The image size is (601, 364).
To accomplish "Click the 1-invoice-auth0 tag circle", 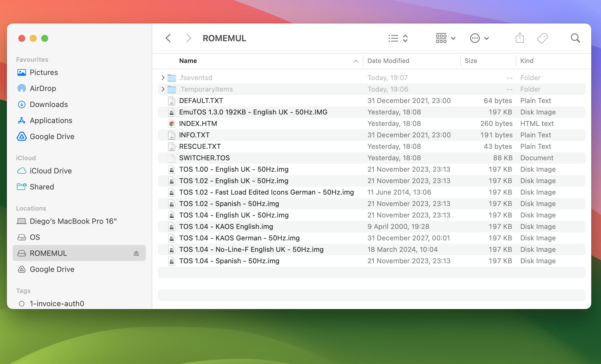I will [x=21, y=304].
